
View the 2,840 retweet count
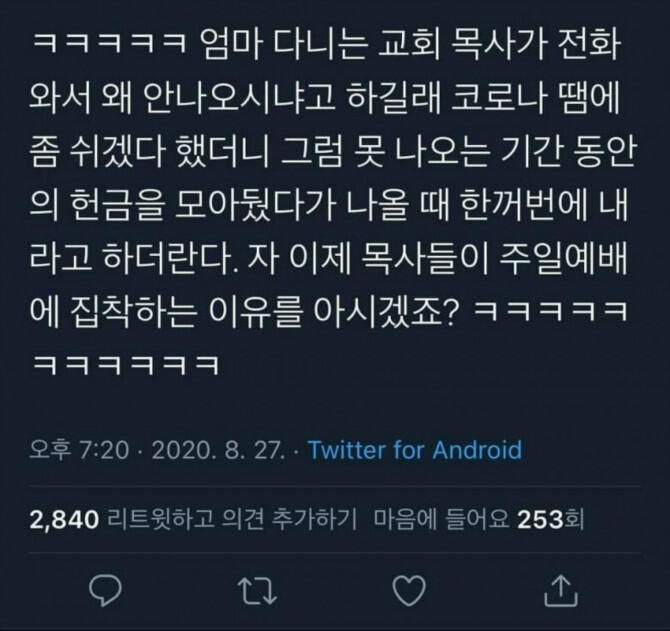point(64,520)
